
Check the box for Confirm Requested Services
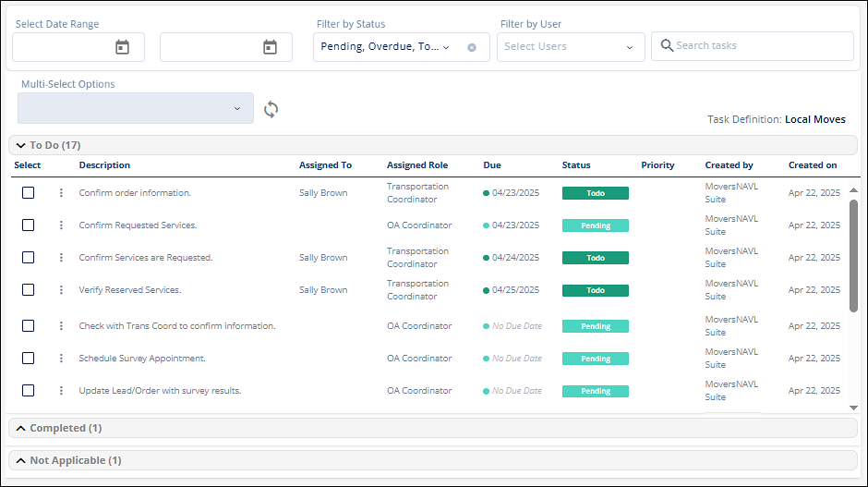coord(29,225)
